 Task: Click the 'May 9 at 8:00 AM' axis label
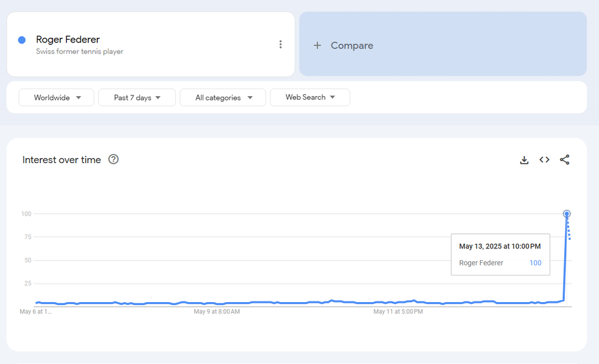click(x=217, y=312)
